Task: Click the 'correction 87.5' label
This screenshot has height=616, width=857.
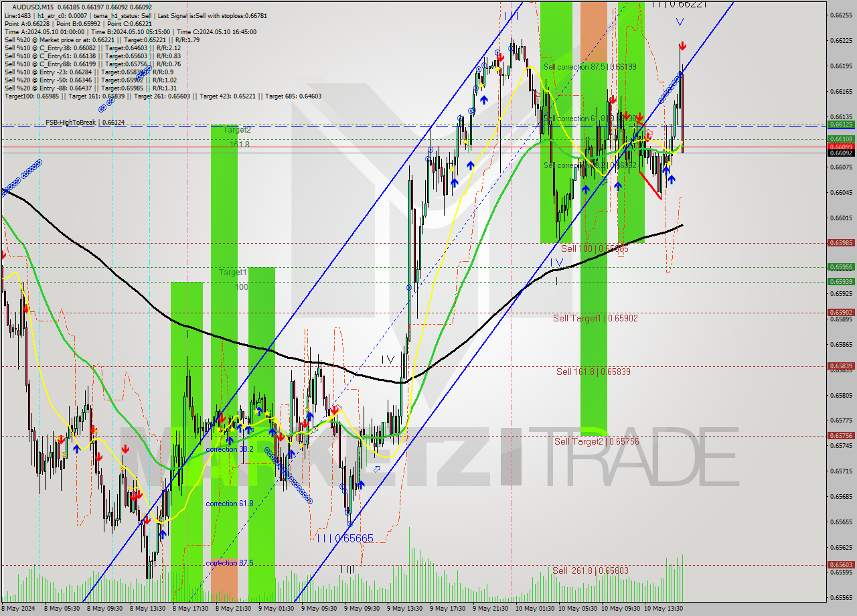Action: [x=230, y=563]
